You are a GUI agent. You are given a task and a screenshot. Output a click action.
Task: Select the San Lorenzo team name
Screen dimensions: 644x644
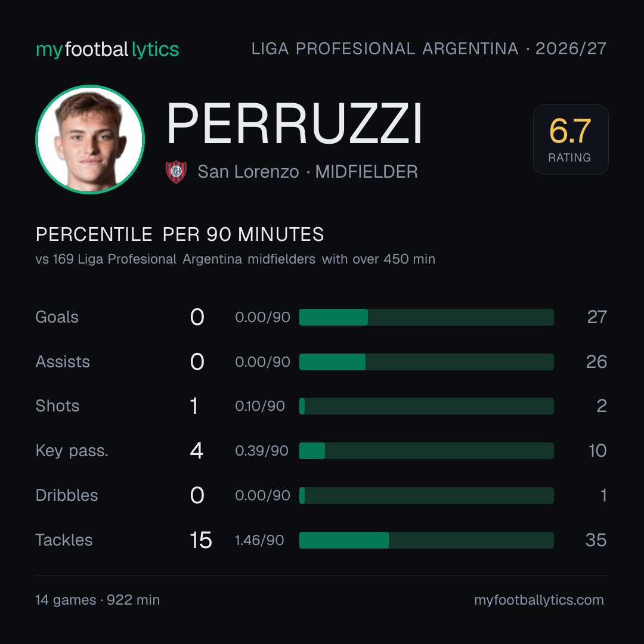coord(248,172)
